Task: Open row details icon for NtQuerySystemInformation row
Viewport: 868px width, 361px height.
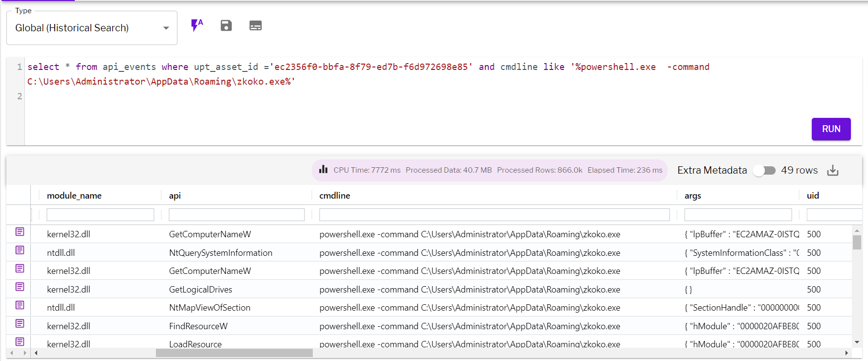Action: click(x=20, y=250)
